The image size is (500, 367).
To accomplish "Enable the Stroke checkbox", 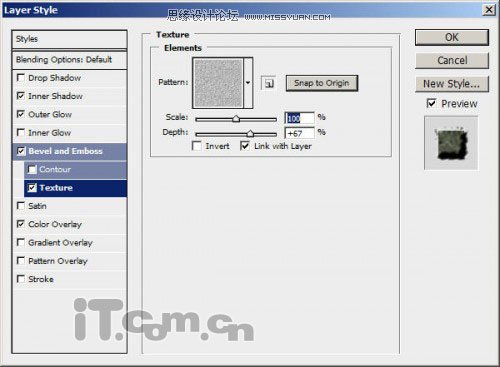I will point(21,279).
